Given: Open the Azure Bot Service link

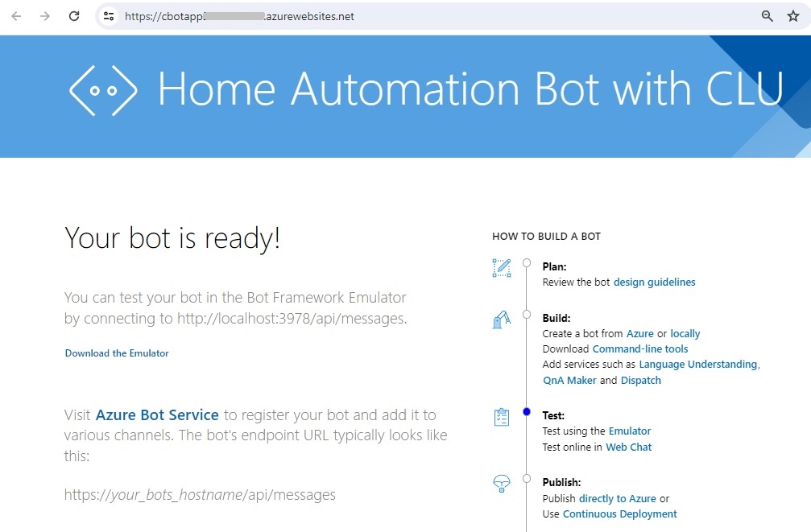Looking at the screenshot, I should pos(157,415).
